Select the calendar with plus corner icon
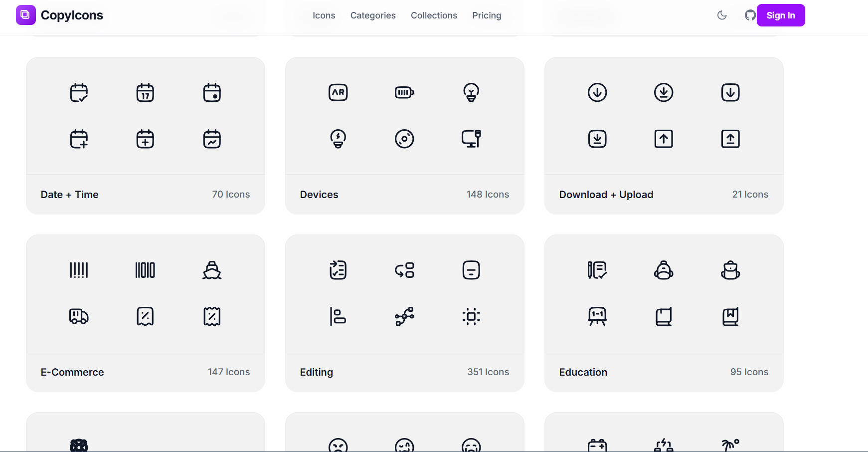This screenshot has width=868, height=452. coord(79,139)
